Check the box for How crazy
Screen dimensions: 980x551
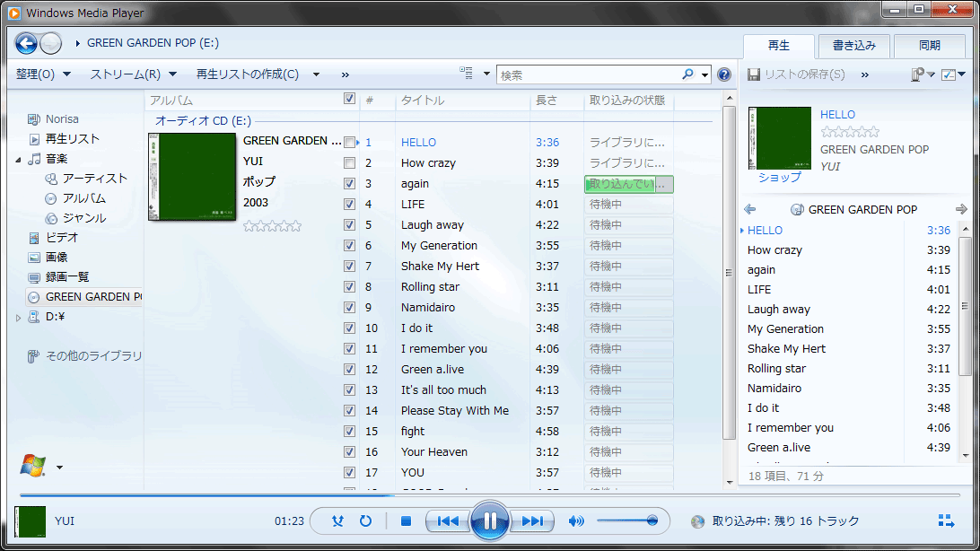point(349,163)
